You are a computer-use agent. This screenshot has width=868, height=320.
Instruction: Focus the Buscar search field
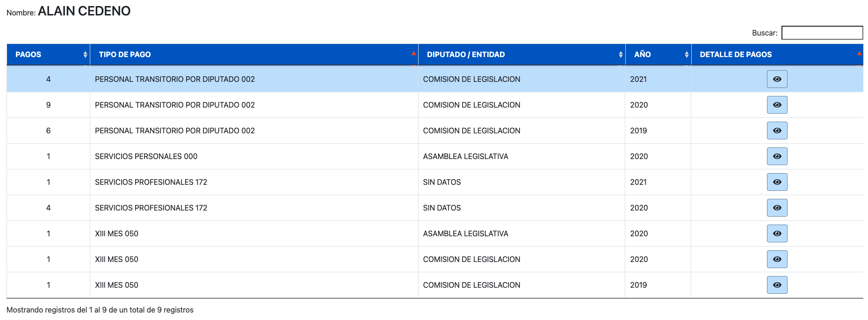pyautogui.click(x=822, y=33)
